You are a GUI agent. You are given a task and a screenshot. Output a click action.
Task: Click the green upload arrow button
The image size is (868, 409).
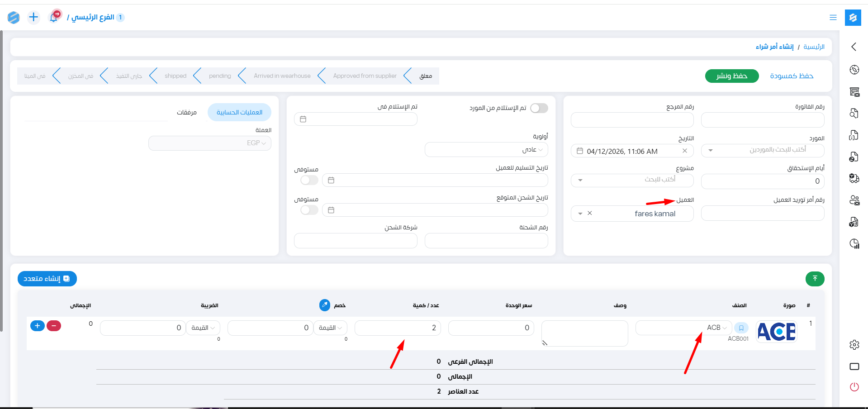pos(815,279)
